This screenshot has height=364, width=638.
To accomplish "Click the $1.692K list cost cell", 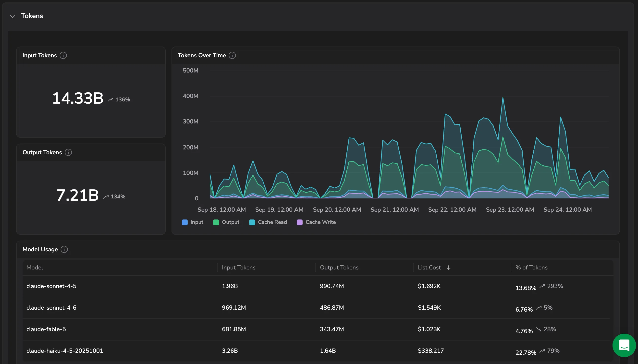I will (429, 286).
